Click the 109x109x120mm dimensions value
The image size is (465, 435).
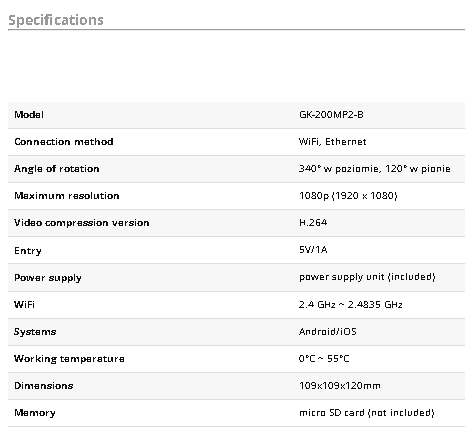point(340,386)
